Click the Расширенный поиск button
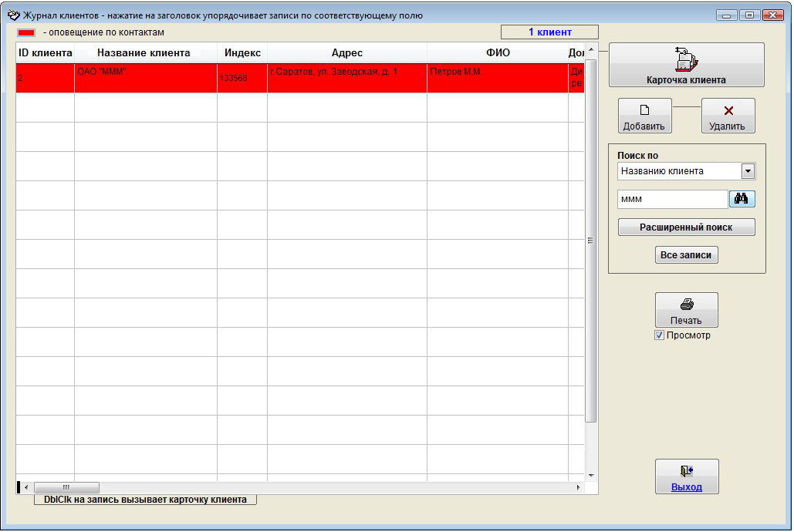794x532 pixels. (x=686, y=227)
